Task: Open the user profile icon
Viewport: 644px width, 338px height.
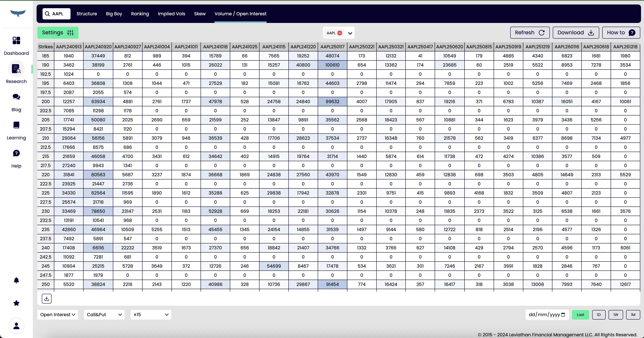Action: tap(16, 326)
